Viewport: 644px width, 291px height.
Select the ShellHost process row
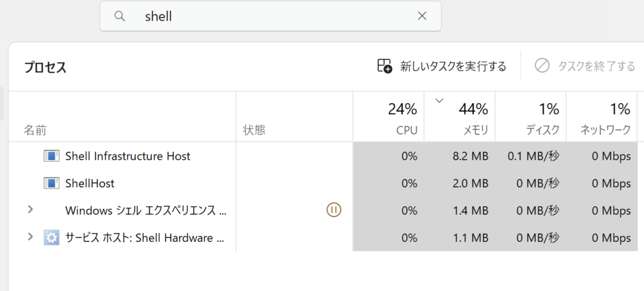click(90, 184)
